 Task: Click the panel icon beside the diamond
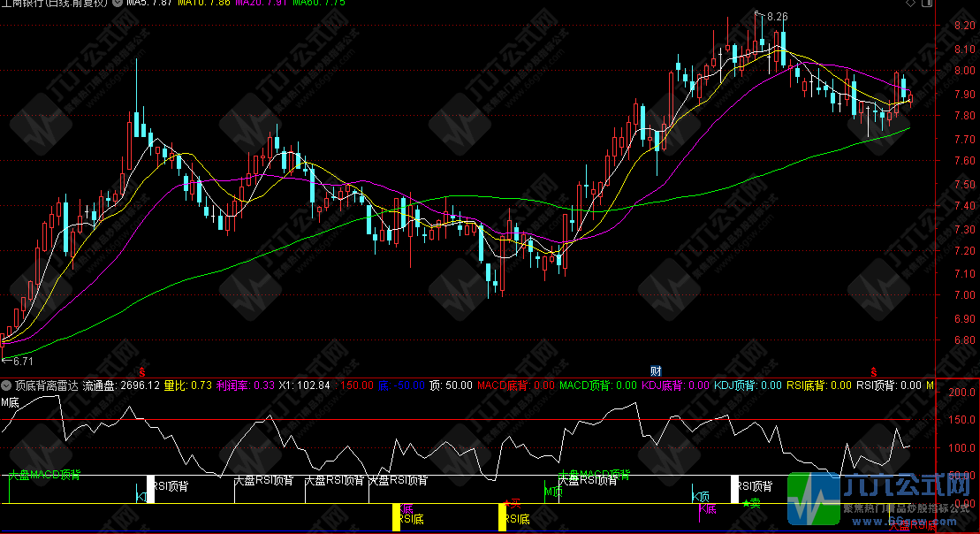tap(928, 4)
